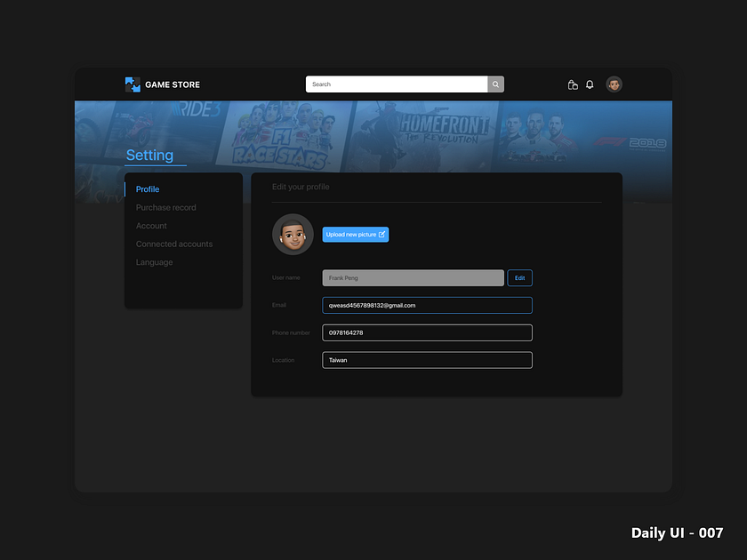This screenshot has height=560, width=747.
Task: Switch to the Account section
Action: coord(151,226)
